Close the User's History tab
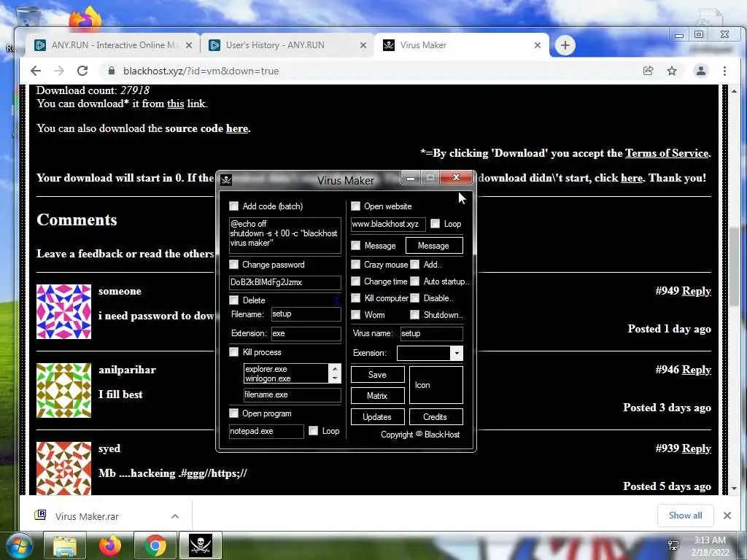This screenshot has width=747, height=560. [x=363, y=45]
